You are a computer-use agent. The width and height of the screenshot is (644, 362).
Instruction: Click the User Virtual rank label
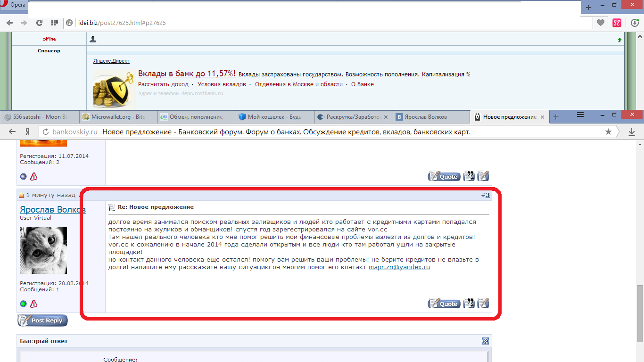pos(36,218)
